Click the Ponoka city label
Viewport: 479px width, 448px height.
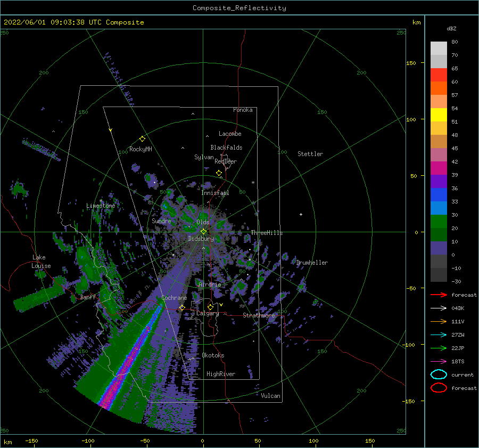tap(243, 110)
